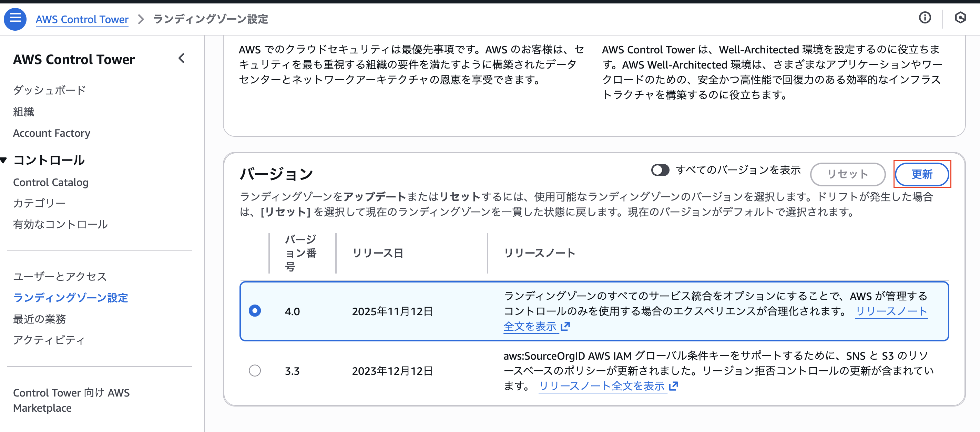
Task: Open リリースノート全文を表示 for version 4.0
Action: tap(892, 311)
